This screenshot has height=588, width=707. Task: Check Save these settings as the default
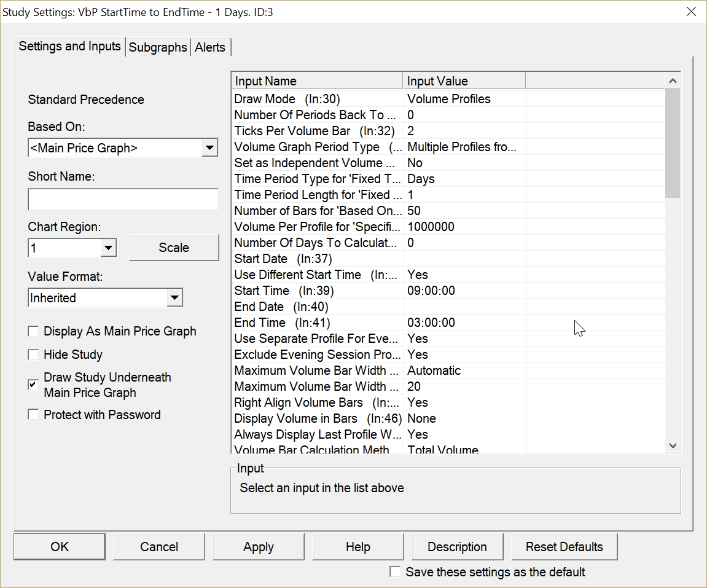tap(395, 572)
